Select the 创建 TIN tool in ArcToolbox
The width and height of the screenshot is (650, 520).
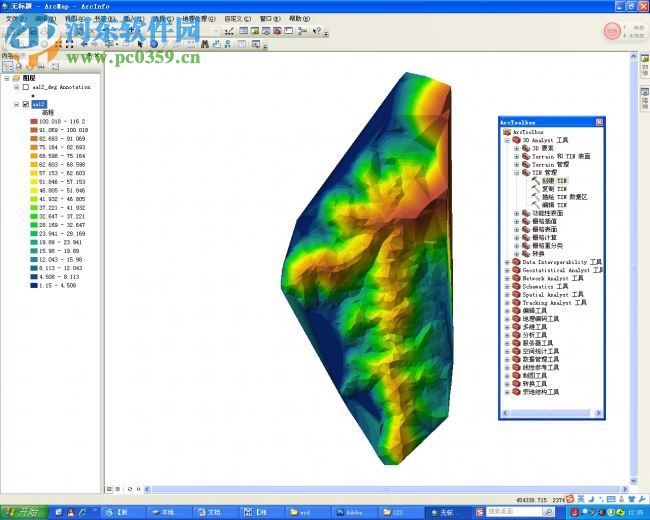554,180
